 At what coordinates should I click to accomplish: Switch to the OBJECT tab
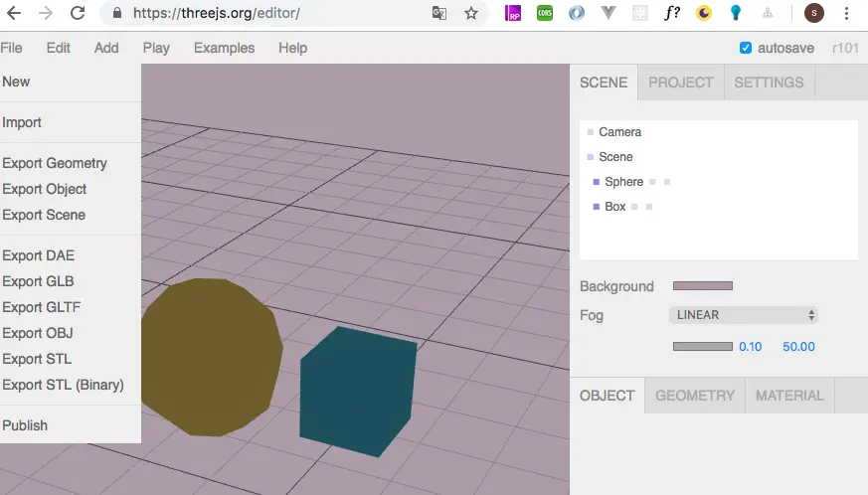608,396
